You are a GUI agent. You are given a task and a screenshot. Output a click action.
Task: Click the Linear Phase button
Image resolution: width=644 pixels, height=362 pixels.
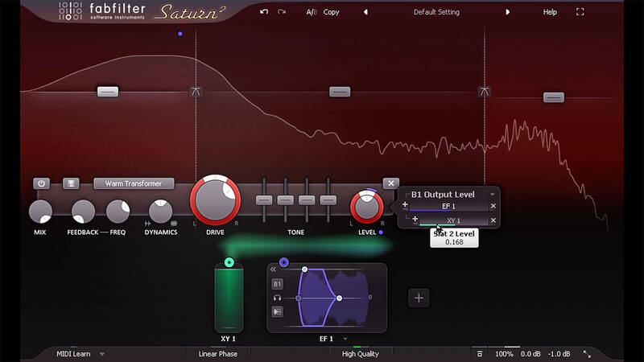click(x=218, y=354)
